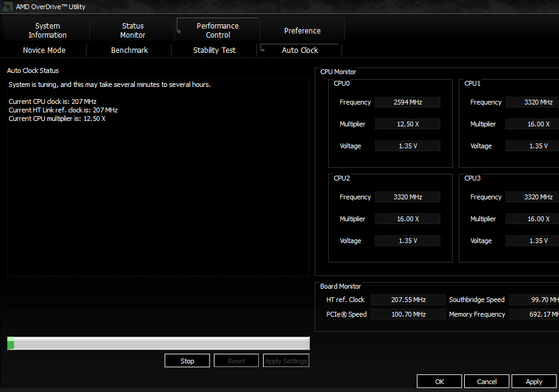Switch to the Novice Mode sub-tab
The width and height of the screenshot is (559, 392).
point(44,50)
